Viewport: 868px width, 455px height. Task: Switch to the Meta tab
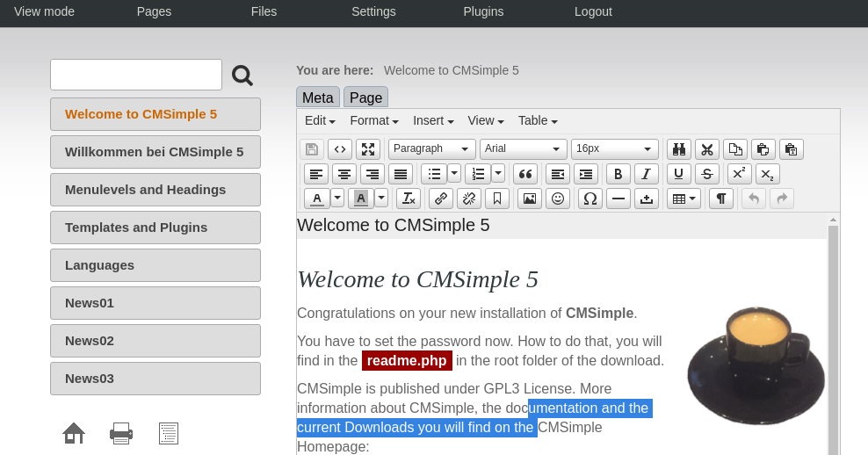(x=318, y=97)
